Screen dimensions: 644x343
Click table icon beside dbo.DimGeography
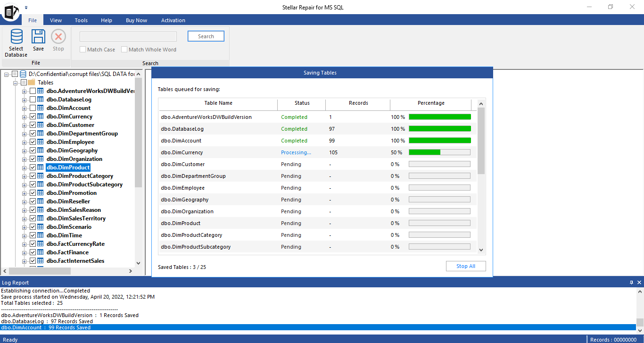[x=41, y=151]
